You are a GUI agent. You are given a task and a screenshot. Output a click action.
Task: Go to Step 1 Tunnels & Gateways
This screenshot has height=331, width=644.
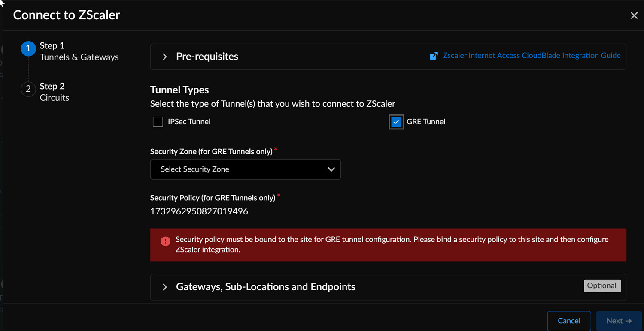[79, 51]
